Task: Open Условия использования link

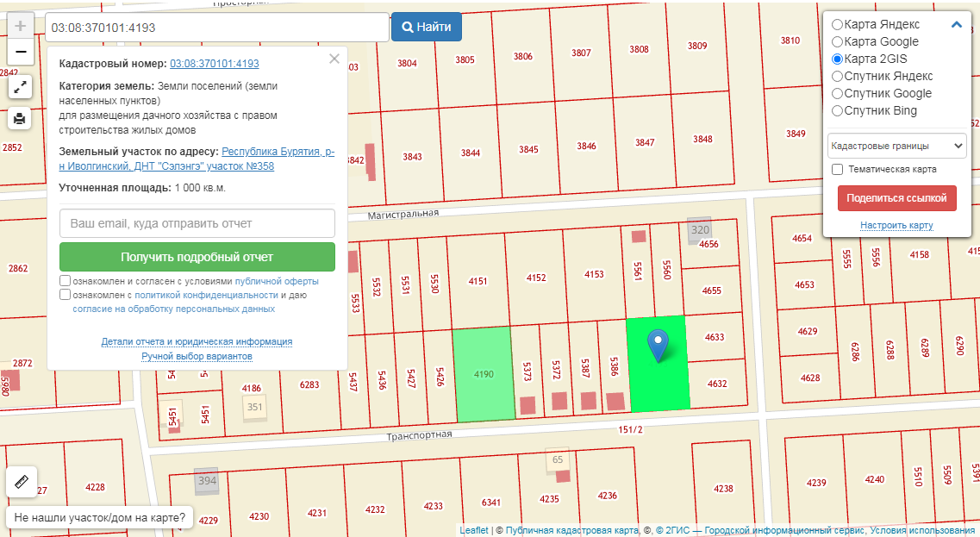Action: click(x=922, y=530)
